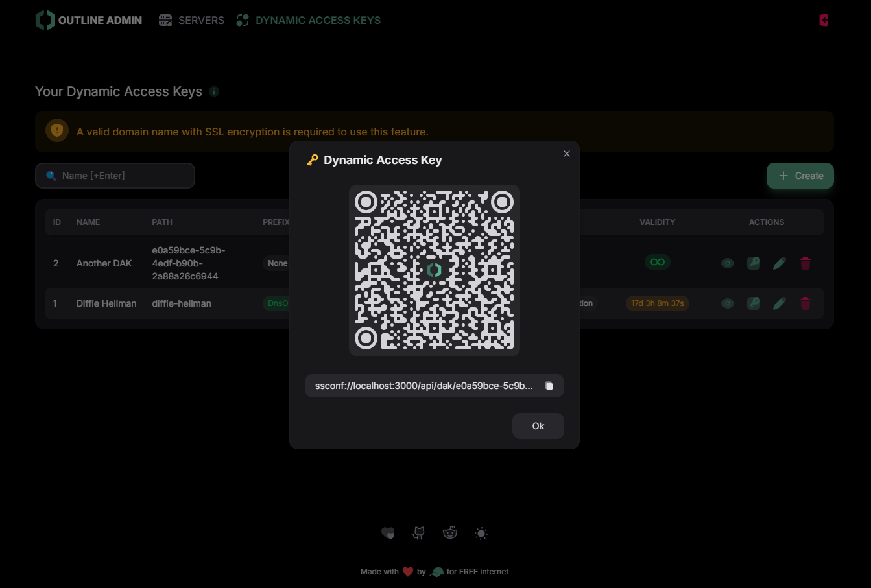Show access key for Another DAK
The image size is (871, 588).
(x=754, y=263)
